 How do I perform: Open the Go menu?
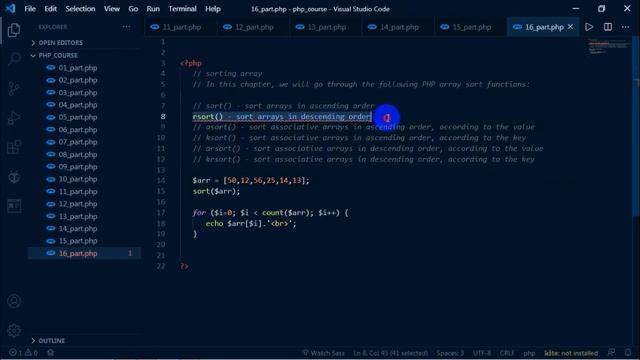[x=133, y=9]
